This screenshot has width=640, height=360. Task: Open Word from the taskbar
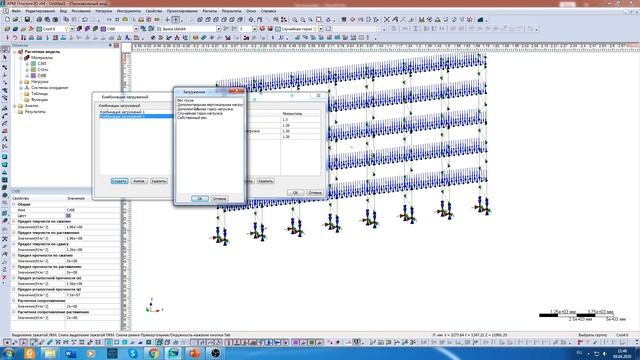point(71,353)
